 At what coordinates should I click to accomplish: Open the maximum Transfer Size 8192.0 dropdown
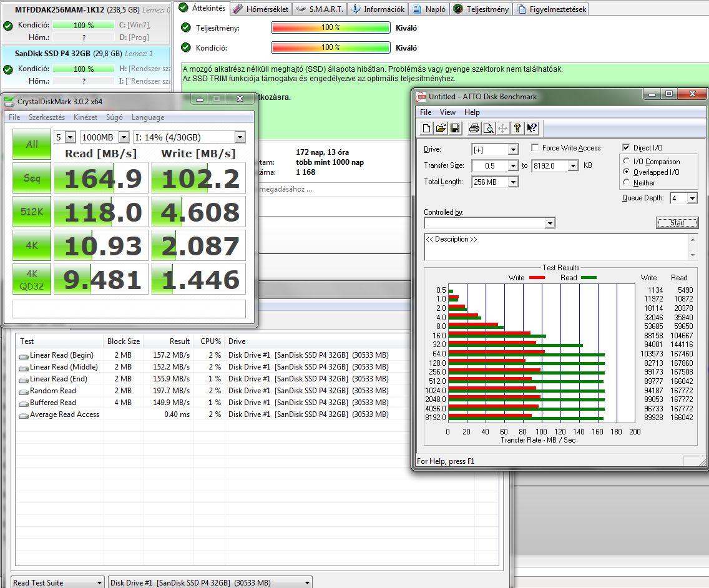pyautogui.click(x=573, y=166)
